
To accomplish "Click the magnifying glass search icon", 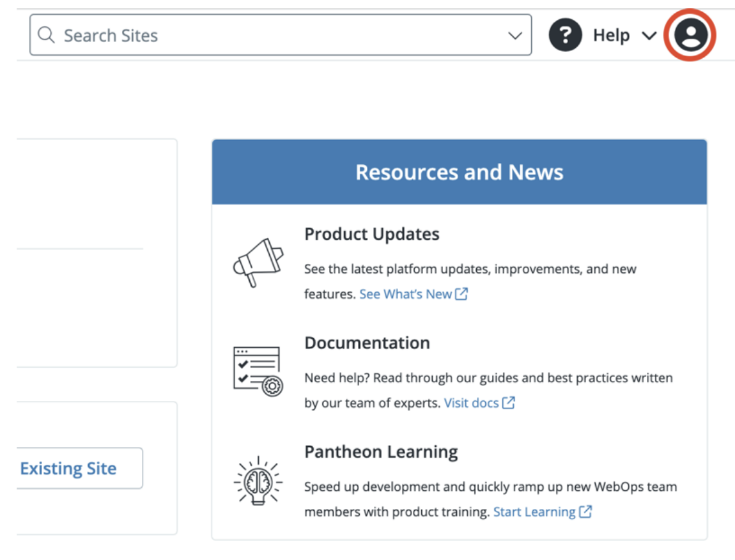I will coord(46,35).
